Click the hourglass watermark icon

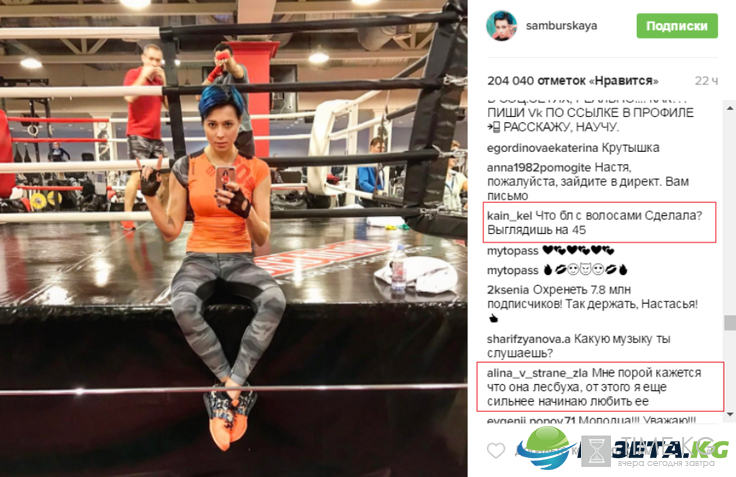tap(596, 451)
